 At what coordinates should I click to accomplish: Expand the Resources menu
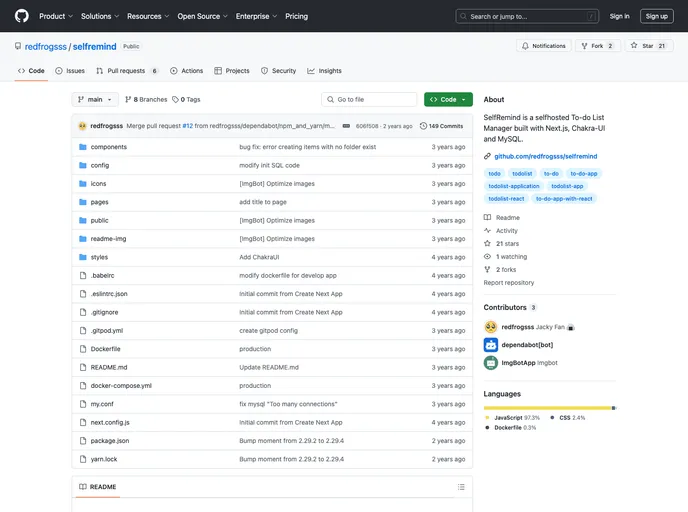[148, 16]
